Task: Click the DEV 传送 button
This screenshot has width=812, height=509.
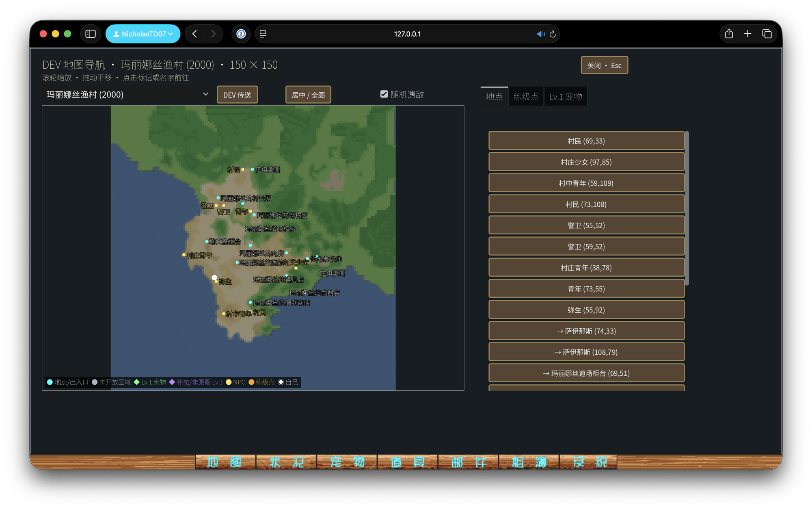Action: coord(237,95)
